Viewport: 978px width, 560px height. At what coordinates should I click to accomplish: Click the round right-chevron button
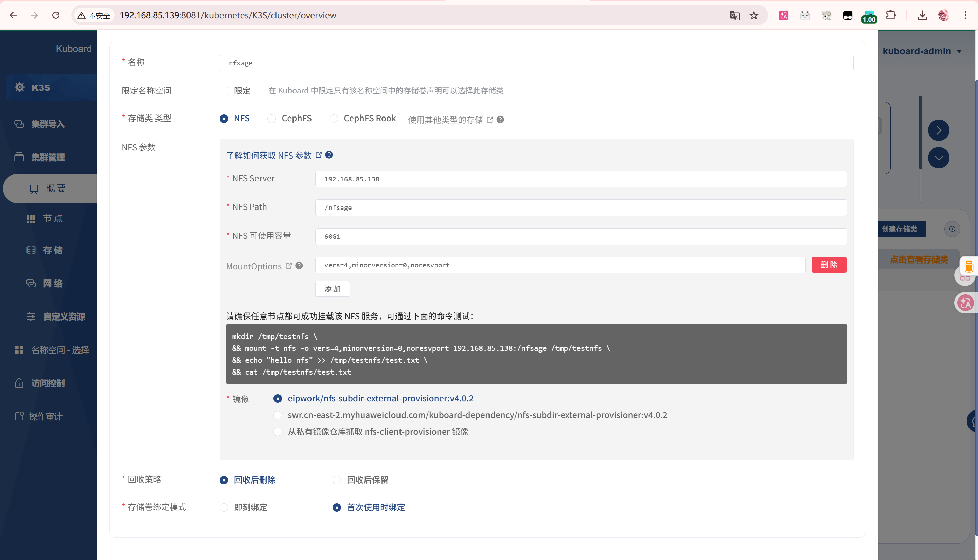938,130
